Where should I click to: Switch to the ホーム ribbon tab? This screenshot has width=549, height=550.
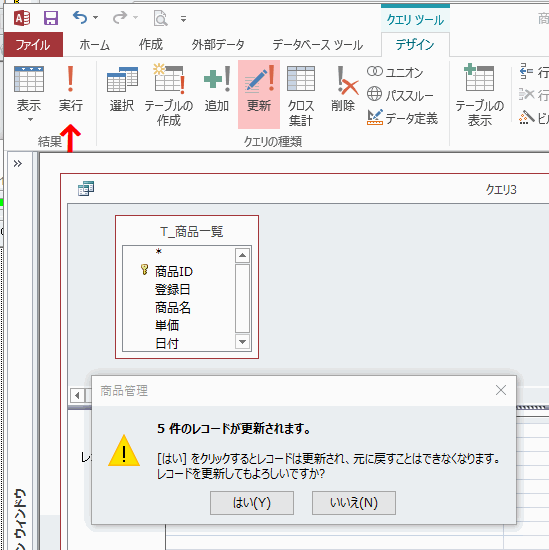click(95, 45)
